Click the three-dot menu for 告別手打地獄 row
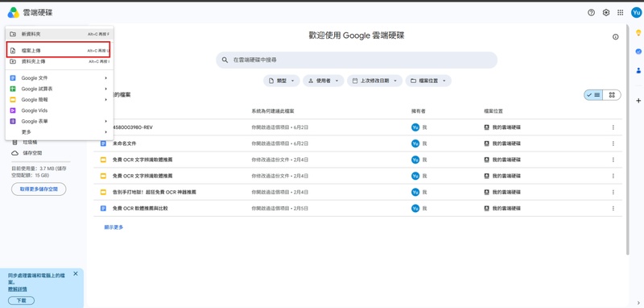644x308 pixels. (x=613, y=192)
